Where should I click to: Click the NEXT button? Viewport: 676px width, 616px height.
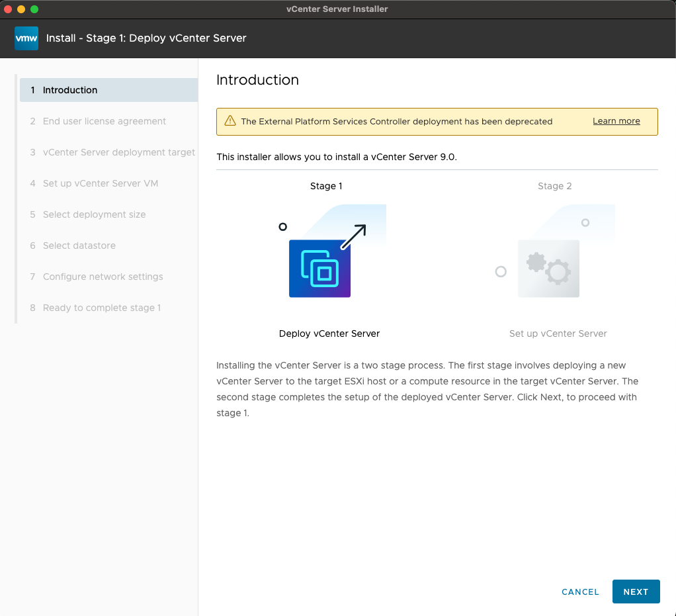click(636, 592)
